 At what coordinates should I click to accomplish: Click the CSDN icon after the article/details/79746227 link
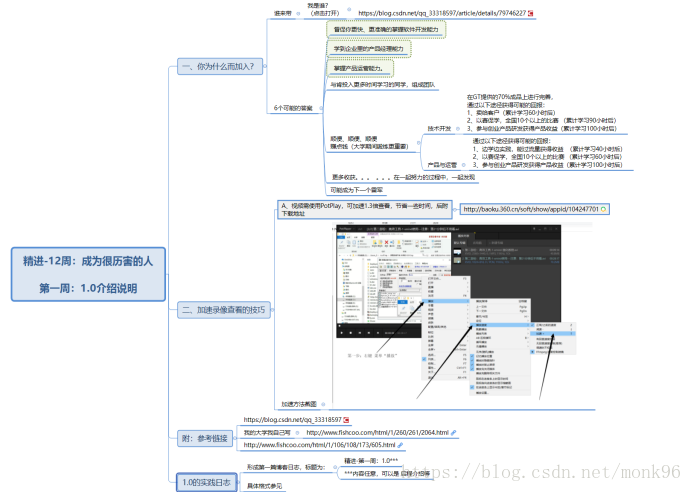click(x=530, y=13)
